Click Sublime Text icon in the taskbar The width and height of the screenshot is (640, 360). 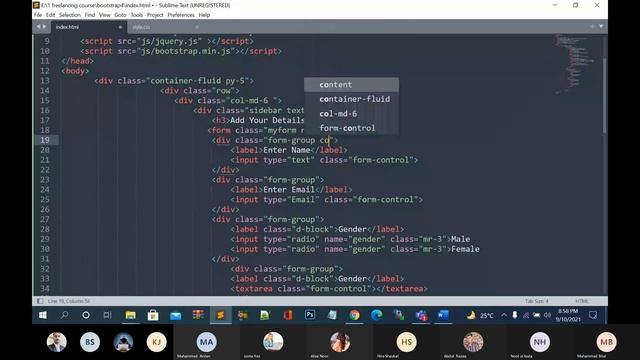220,315
